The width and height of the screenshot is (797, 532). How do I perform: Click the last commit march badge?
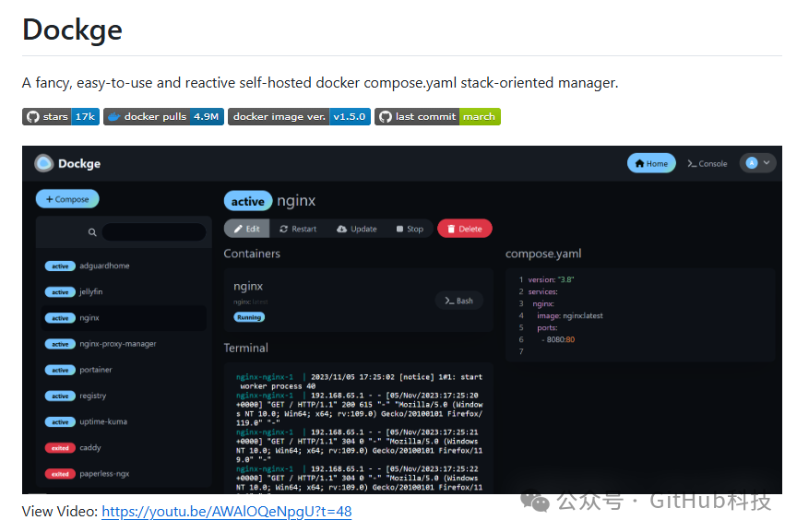point(437,116)
